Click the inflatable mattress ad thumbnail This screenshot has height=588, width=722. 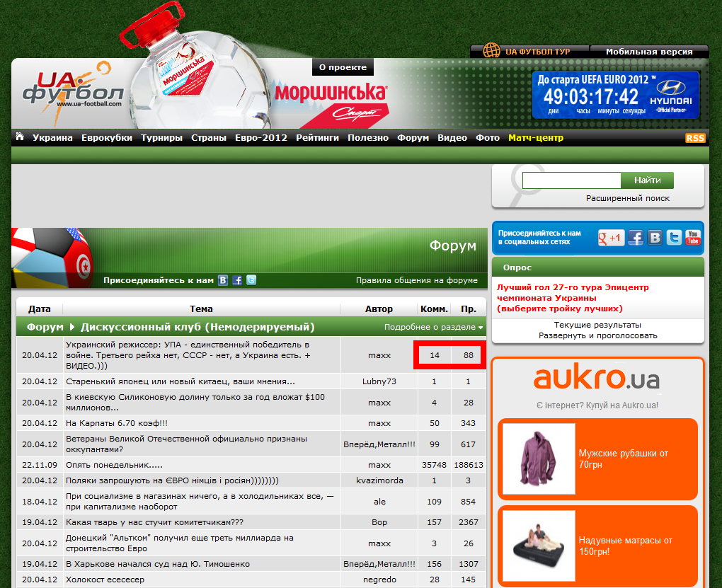(539, 546)
